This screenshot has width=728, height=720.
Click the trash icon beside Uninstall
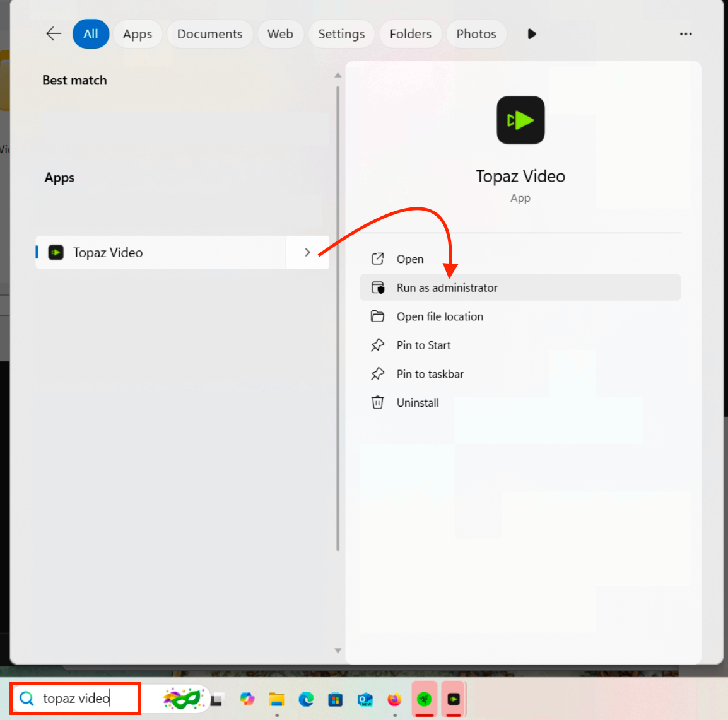(377, 403)
